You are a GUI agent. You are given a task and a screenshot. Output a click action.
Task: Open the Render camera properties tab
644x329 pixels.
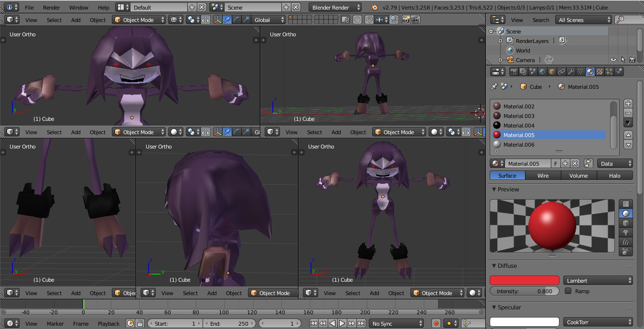point(514,72)
